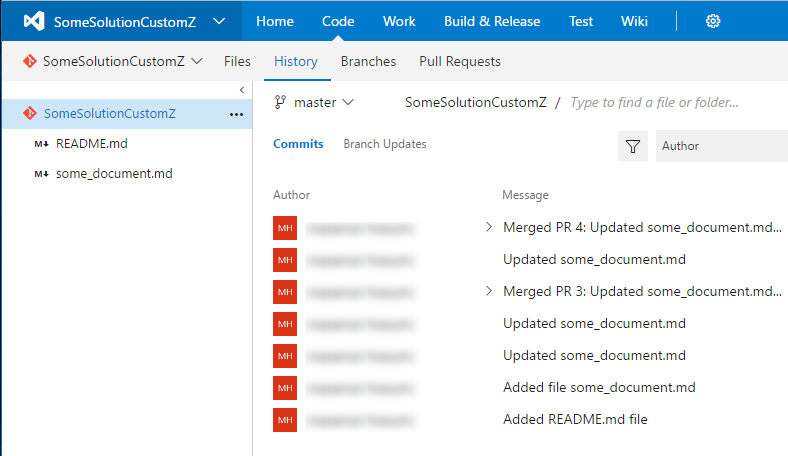Click MH avatar of Merged PR 3 commit
The image size is (788, 456).
point(285,292)
